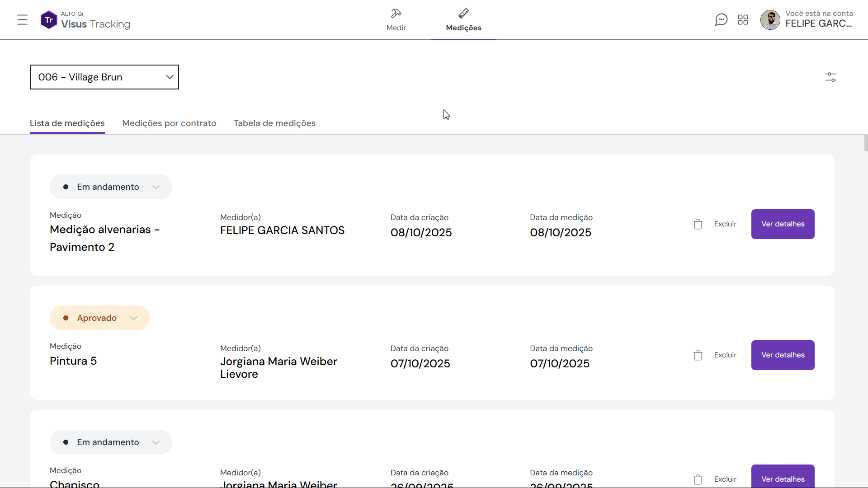This screenshot has height=488, width=868.
Task: Select the Medições top navigation tab
Action: tap(463, 21)
